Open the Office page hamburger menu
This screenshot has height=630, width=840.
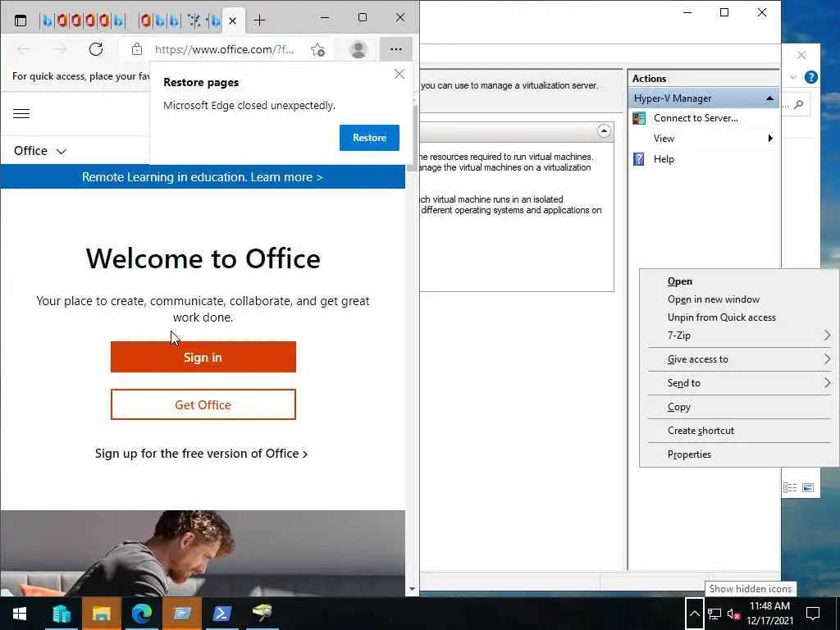click(x=21, y=113)
